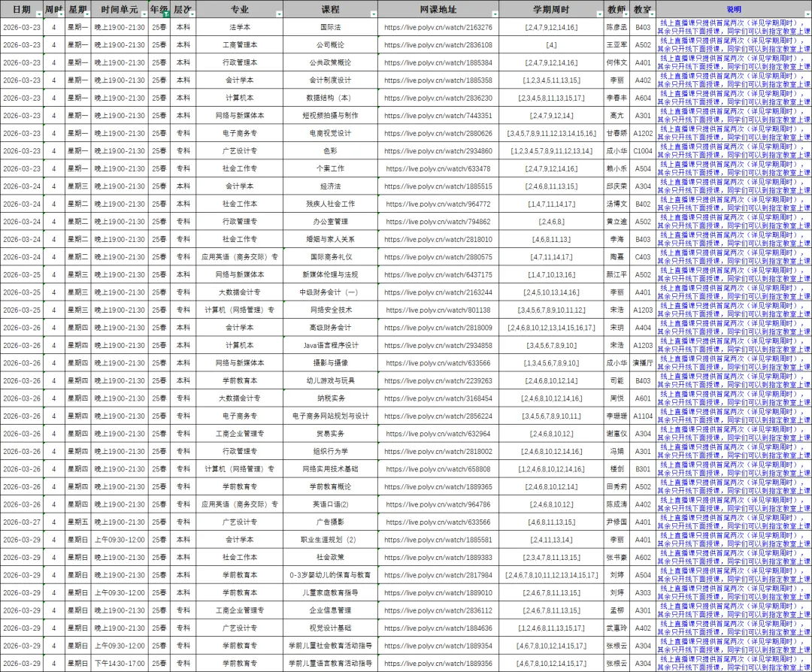Select URL cell ending in watch/2836108
This screenshot has height=672, width=812.
tap(438, 44)
